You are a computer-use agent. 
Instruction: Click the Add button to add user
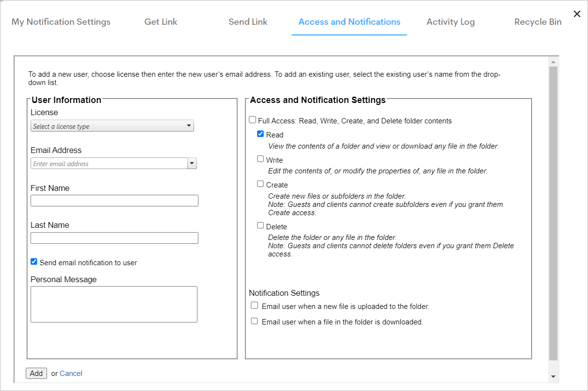(36, 373)
